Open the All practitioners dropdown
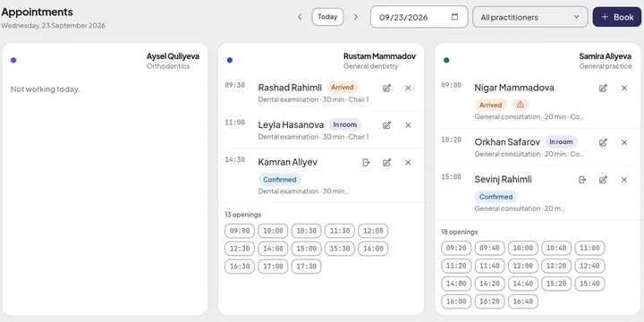644x322 pixels. [x=530, y=17]
